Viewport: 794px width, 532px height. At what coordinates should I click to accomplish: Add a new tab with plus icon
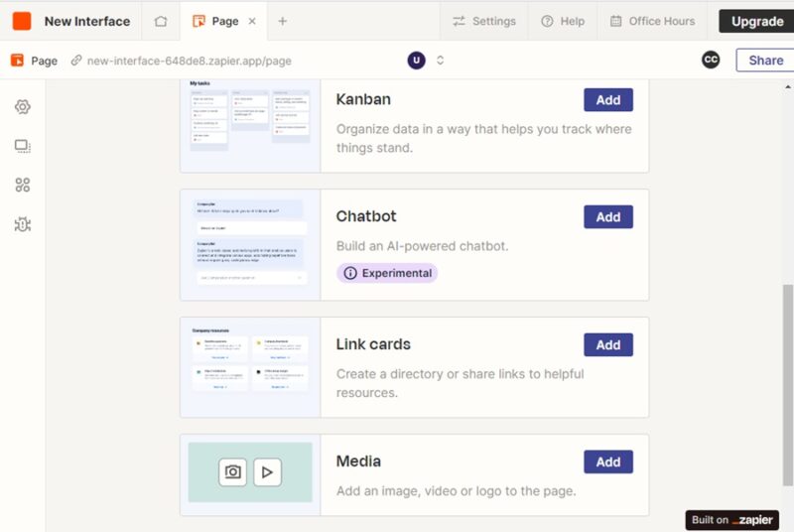tap(283, 21)
